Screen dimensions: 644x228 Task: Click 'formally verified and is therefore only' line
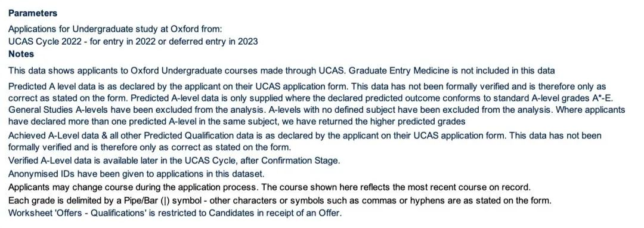(x=150, y=147)
